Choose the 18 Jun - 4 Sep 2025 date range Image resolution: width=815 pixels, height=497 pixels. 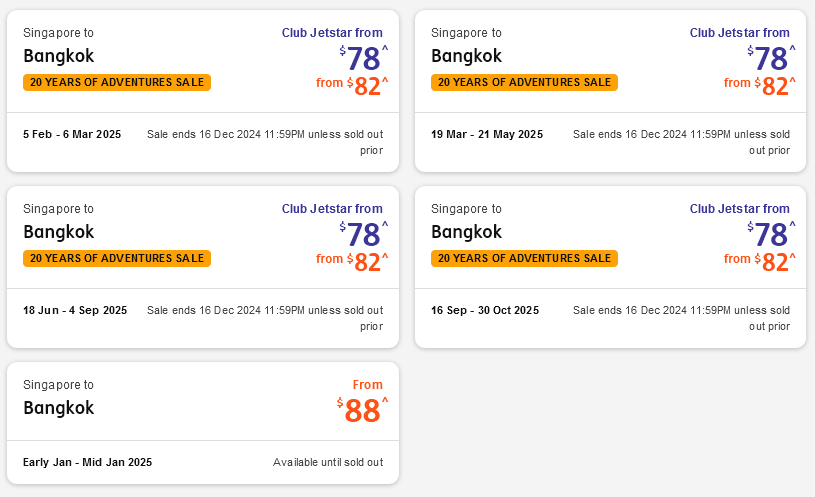[75, 310]
